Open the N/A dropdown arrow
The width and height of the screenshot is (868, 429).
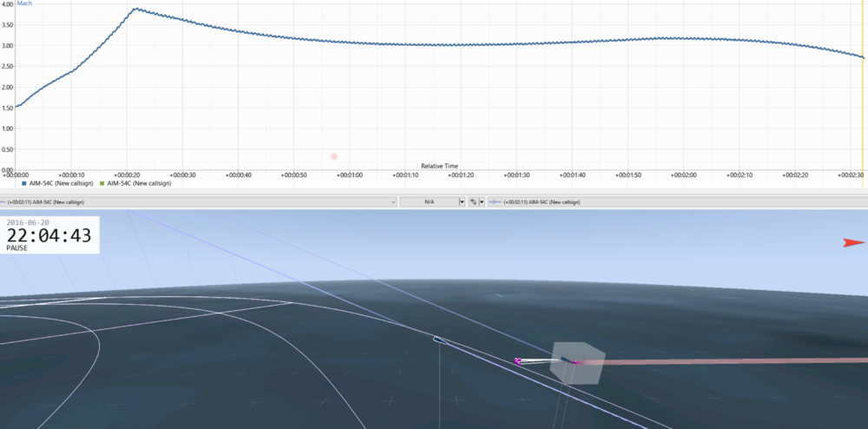click(462, 202)
